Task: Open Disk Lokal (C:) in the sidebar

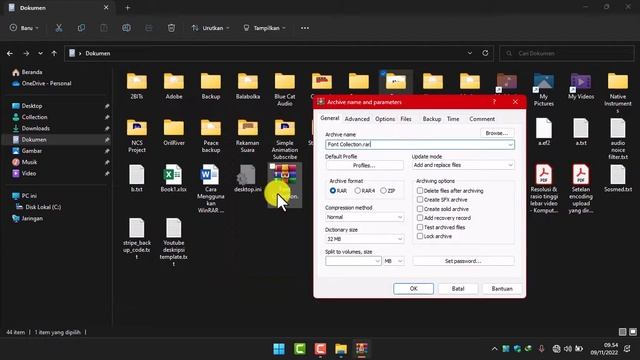Action: 43,207
